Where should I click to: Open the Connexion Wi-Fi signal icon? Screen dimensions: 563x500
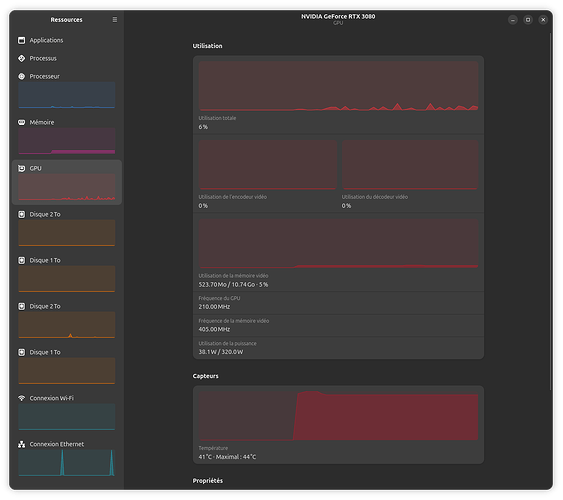tap(22, 398)
